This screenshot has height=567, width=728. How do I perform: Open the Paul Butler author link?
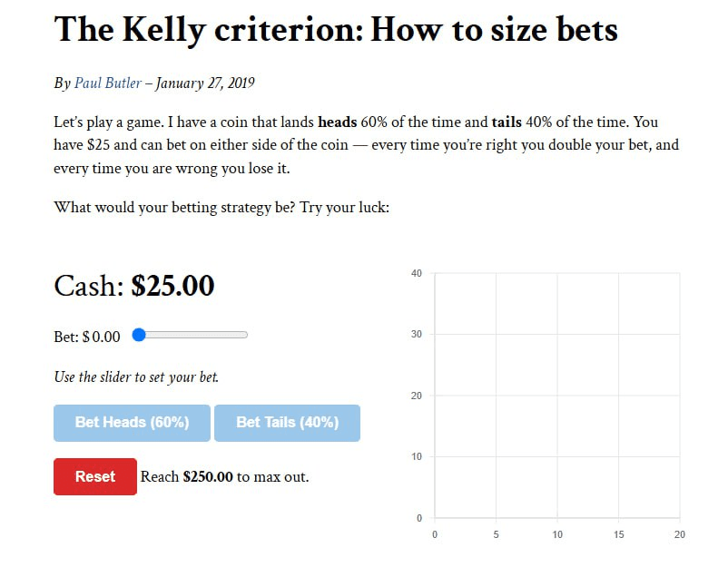coord(108,83)
